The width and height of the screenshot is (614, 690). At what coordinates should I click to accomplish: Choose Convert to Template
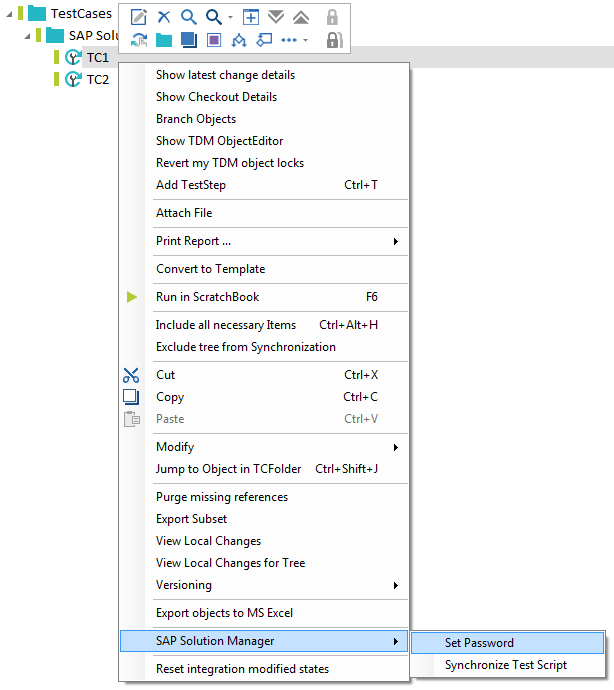click(x=210, y=269)
